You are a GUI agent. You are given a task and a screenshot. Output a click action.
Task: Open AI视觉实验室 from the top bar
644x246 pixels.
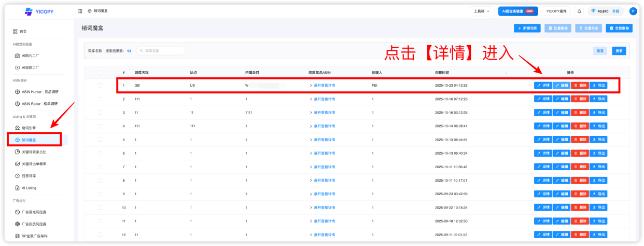pos(519,11)
